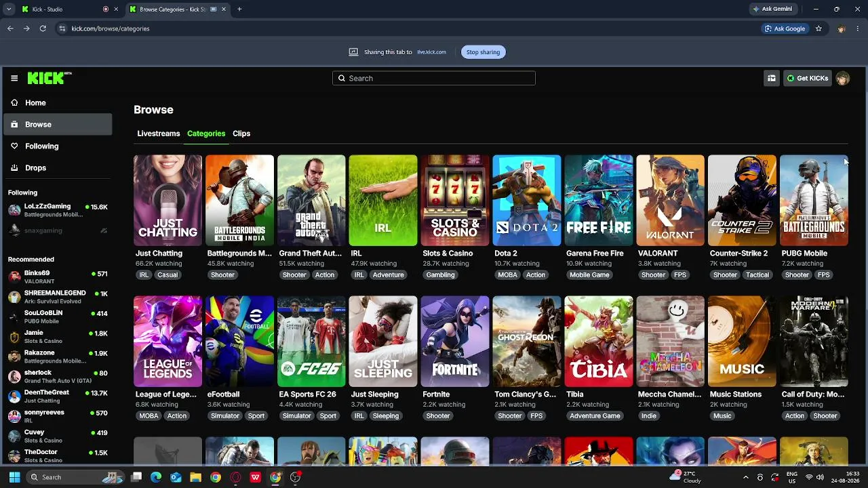Open LoLzZzGaming followed channel
Image resolution: width=868 pixels, height=488 pixels.
(58, 210)
